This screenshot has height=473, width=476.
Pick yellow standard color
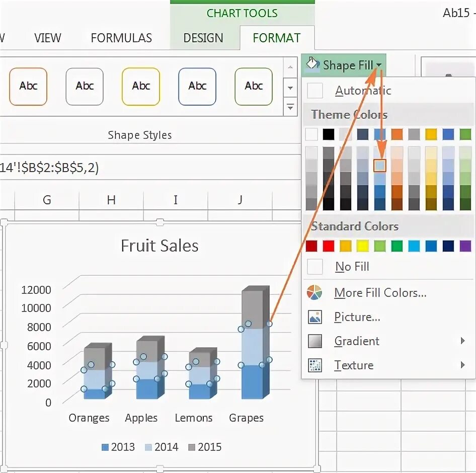pos(363,246)
